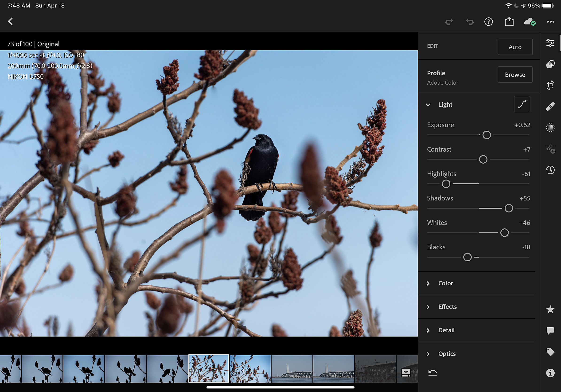Open the Presets circles icon

[550, 64]
